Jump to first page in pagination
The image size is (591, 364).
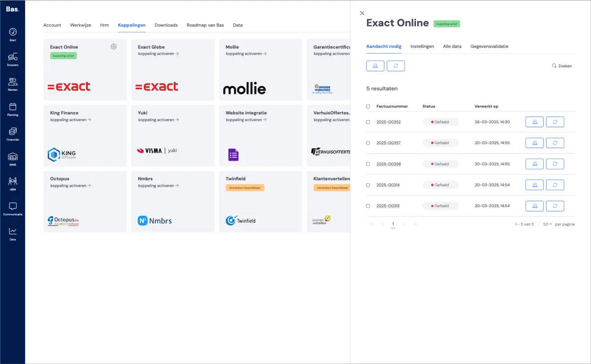point(371,224)
